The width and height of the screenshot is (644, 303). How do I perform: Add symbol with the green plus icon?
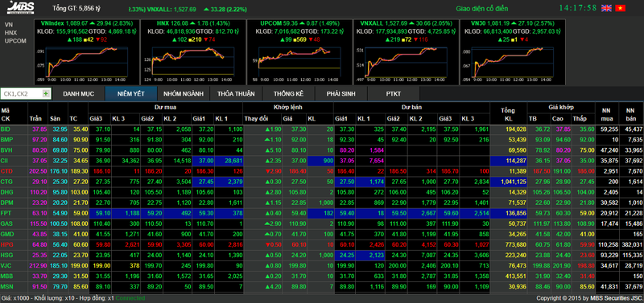click(46, 94)
